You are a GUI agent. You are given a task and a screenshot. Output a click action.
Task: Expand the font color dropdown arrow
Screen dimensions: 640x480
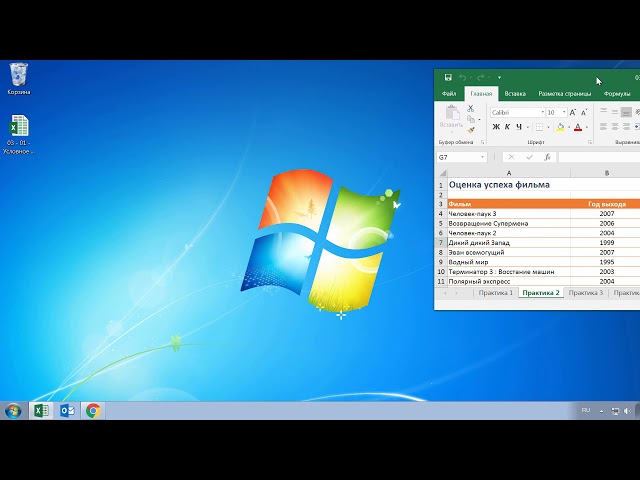coord(587,127)
